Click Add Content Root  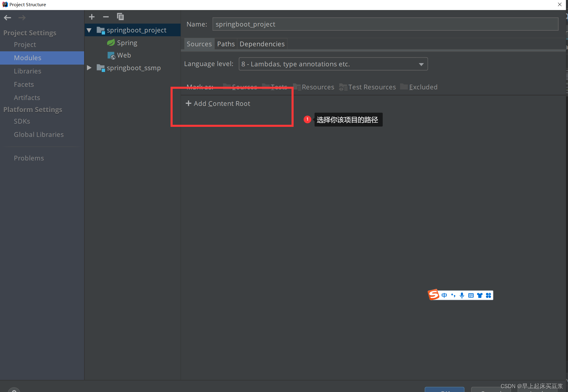tap(218, 104)
